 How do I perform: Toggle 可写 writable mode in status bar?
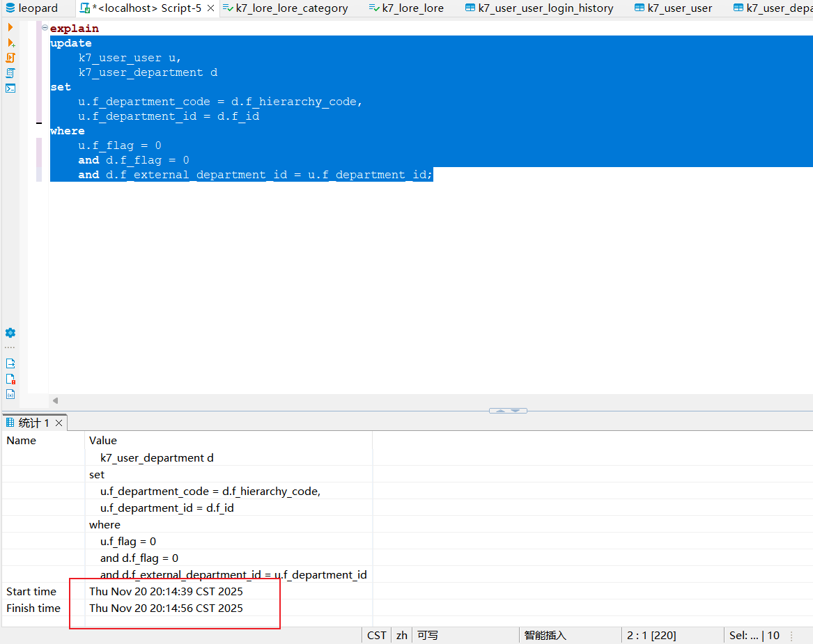(x=427, y=635)
